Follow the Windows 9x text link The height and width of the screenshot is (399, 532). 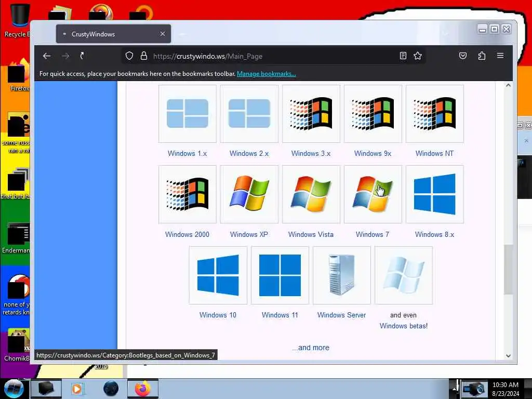pos(373,153)
